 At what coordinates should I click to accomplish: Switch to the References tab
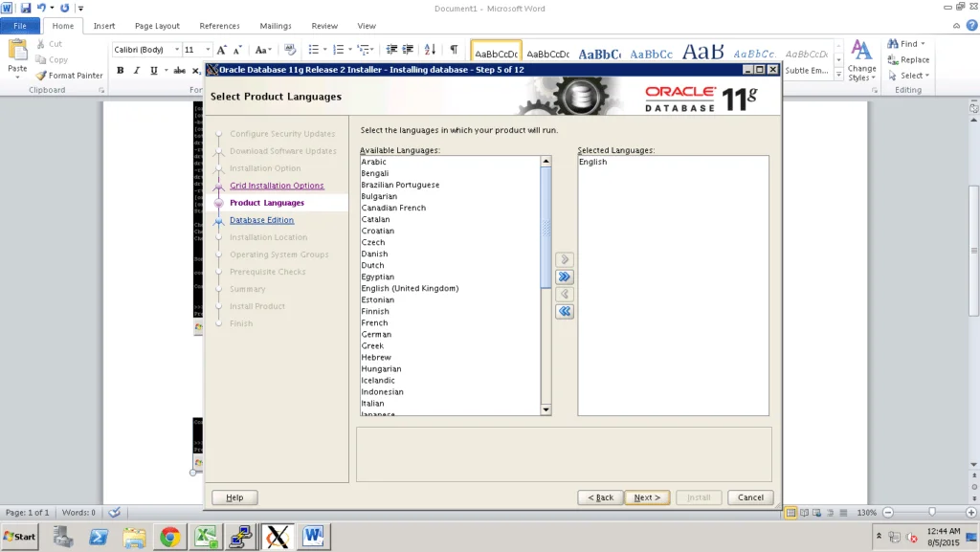point(219,26)
